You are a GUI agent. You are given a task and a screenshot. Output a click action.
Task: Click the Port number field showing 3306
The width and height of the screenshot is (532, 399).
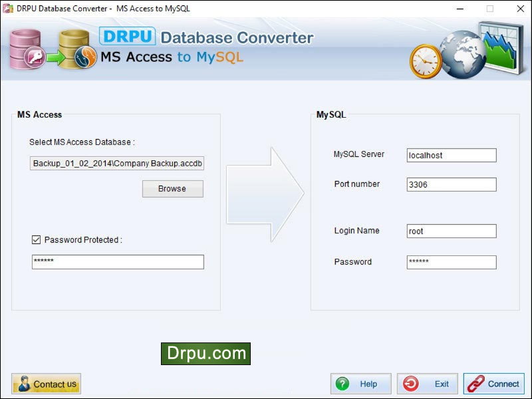(452, 184)
